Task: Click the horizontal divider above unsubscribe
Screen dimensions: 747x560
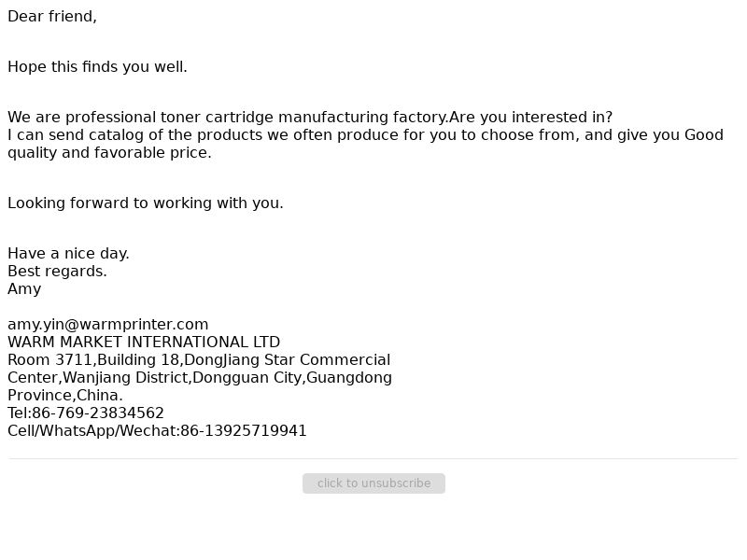Action: pyautogui.click(x=373, y=459)
